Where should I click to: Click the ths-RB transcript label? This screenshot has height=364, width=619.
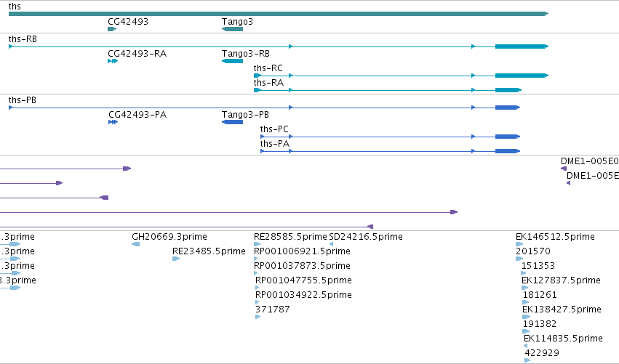click(x=23, y=39)
